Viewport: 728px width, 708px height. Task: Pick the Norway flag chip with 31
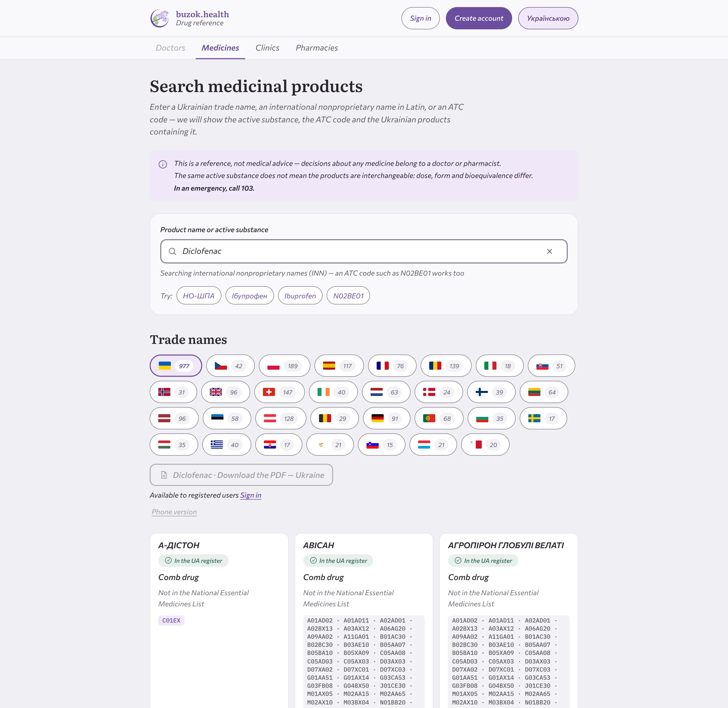coord(173,392)
